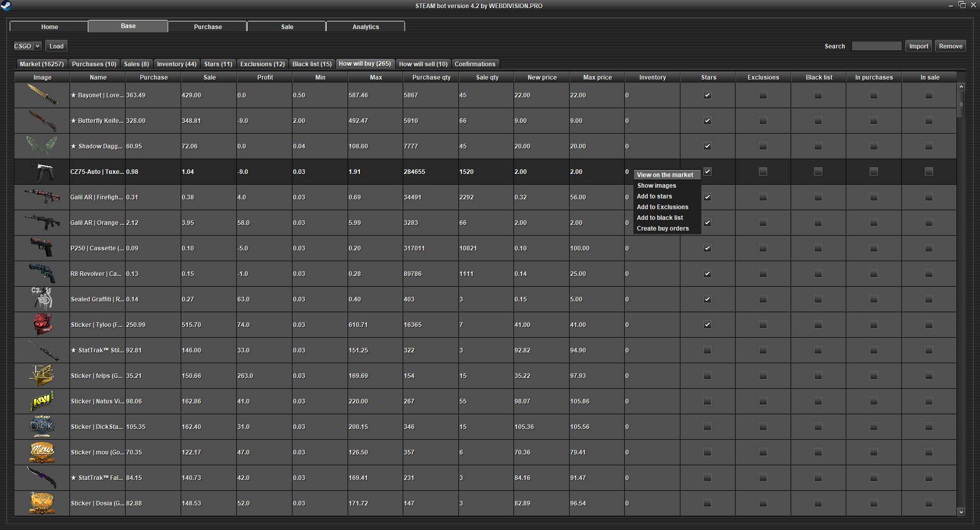Click the Bayonet knife item image
The height and width of the screenshot is (530, 980).
click(42, 95)
